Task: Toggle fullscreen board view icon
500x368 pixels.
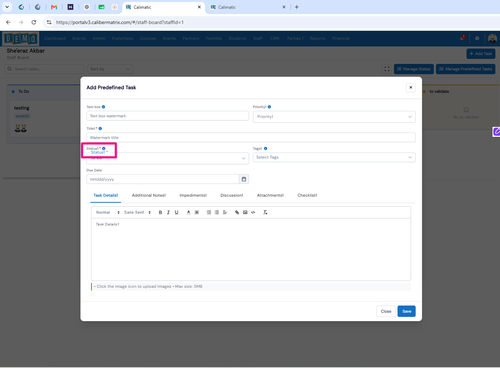Action: (x=387, y=69)
